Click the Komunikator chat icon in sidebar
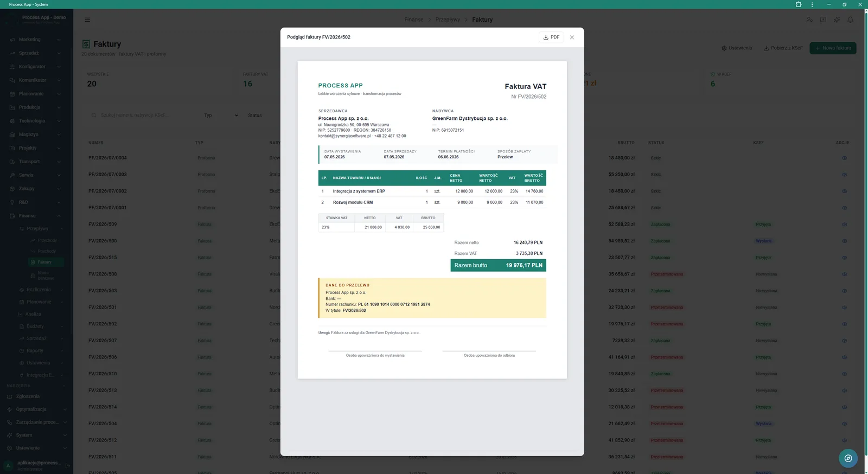Screen dimensions: 868x474 (12, 80)
